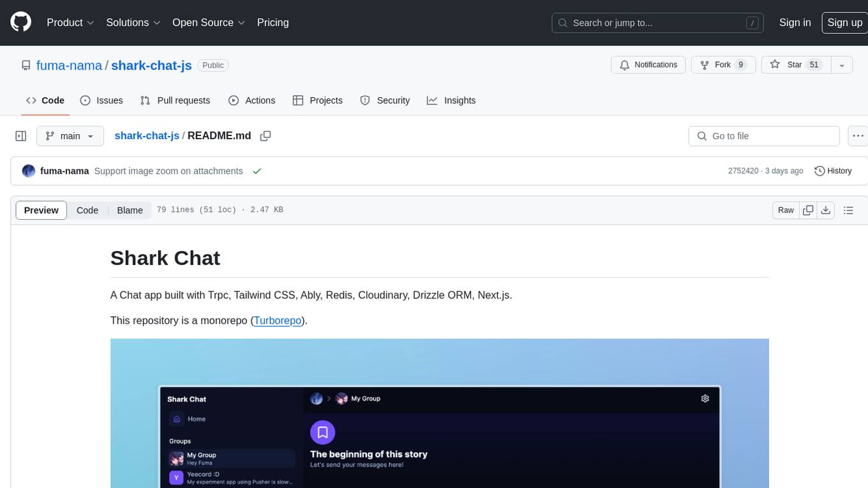Viewport: 868px width, 488px height.
Task: Select the Preview view
Action: pos(41,210)
